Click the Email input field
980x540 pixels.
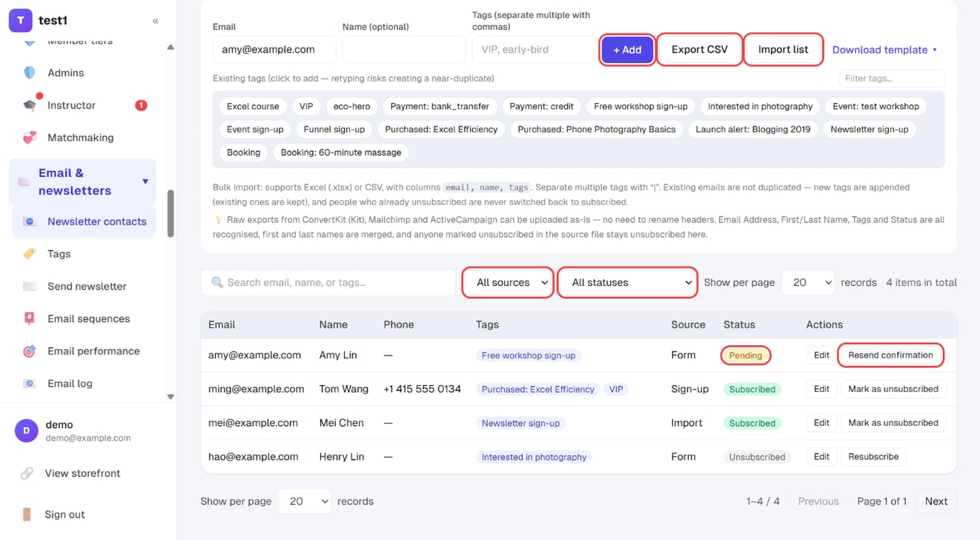[x=274, y=50]
